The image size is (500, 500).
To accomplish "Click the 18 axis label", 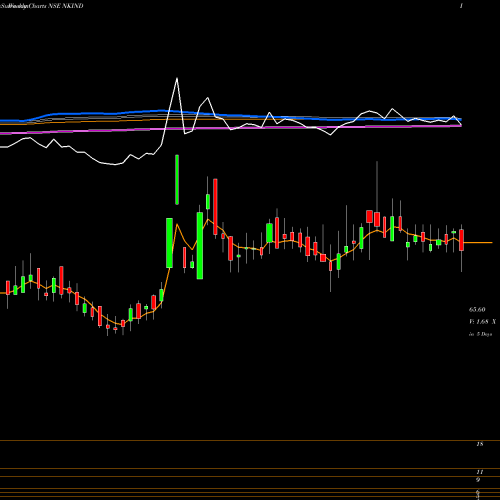I will coord(480,444).
